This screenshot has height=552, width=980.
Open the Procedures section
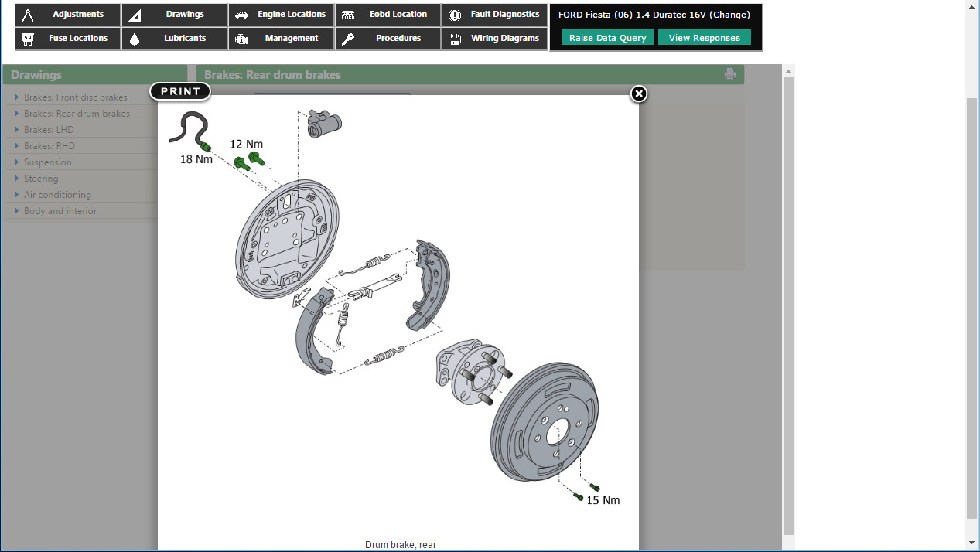pyautogui.click(x=388, y=39)
